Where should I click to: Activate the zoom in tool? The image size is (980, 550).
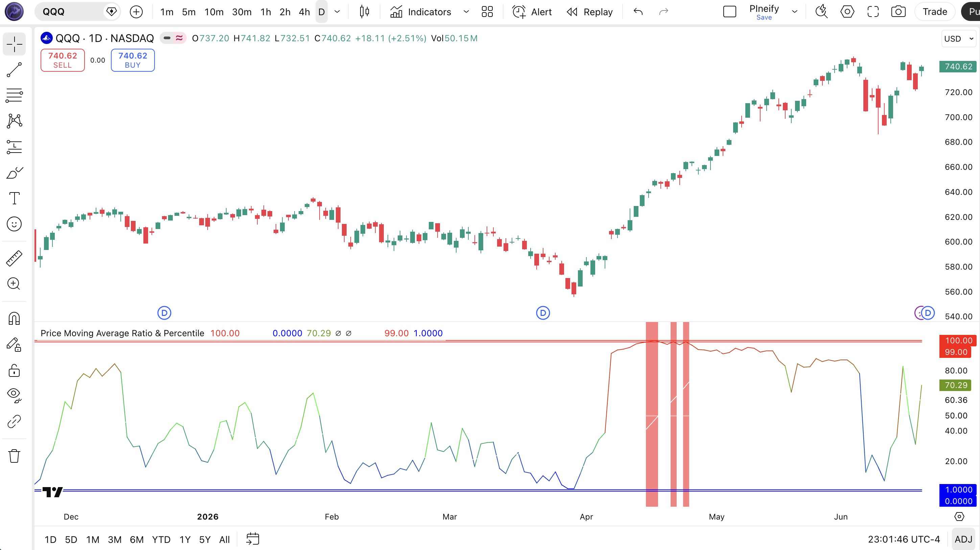coord(14,284)
